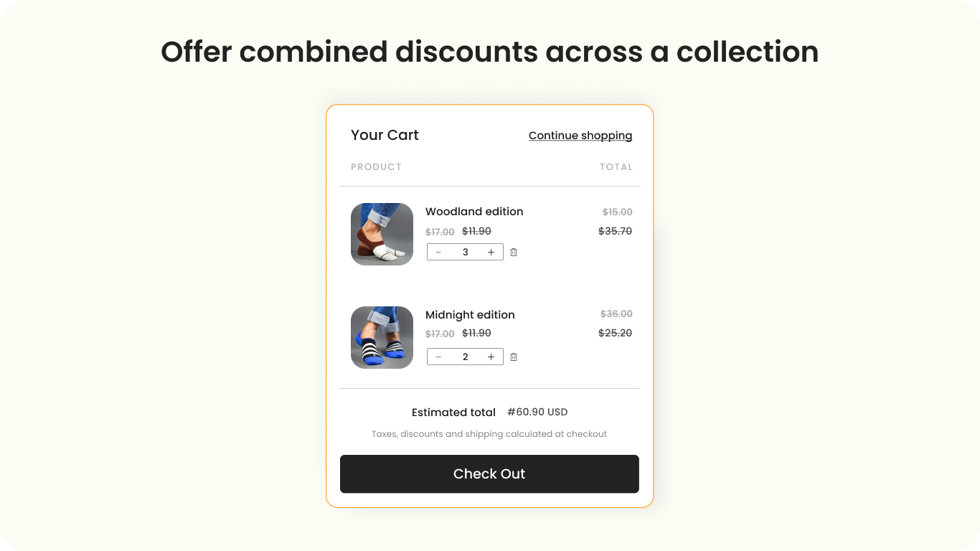Increase Midnight edition quantity with plus
The height and width of the screenshot is (551, 980).
click(x=491, y=357)
